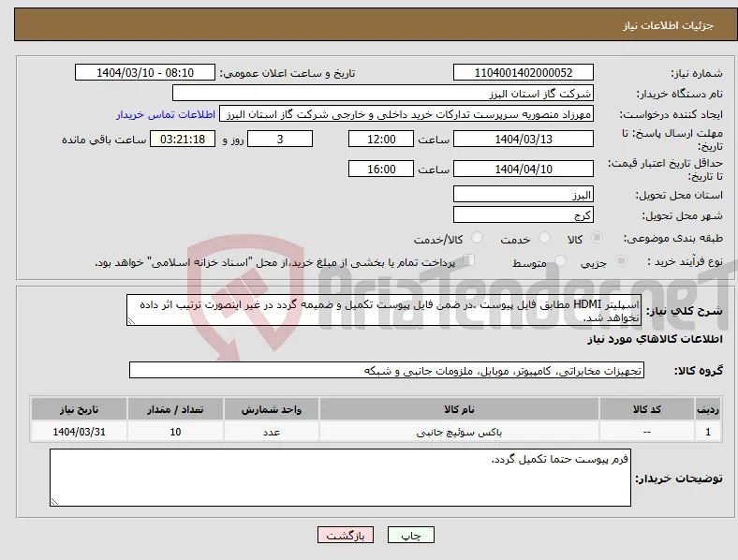Open the اطلاعات تماس خریدار link
Image resolution: width=738 pixels, height=560 pixels.
(166, 114)
